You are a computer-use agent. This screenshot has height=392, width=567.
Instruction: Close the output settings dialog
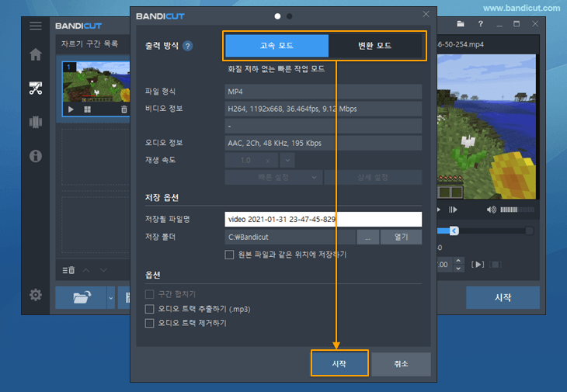[426, 14]
